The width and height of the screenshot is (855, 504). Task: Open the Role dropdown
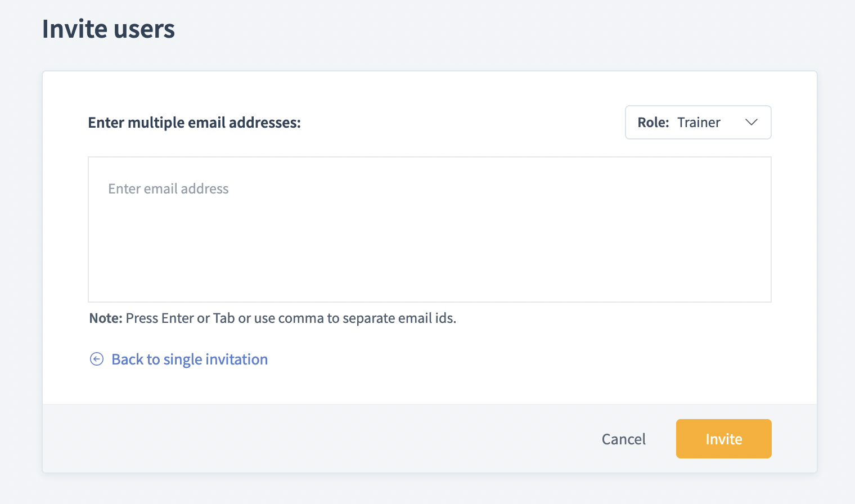coord(697,122)
